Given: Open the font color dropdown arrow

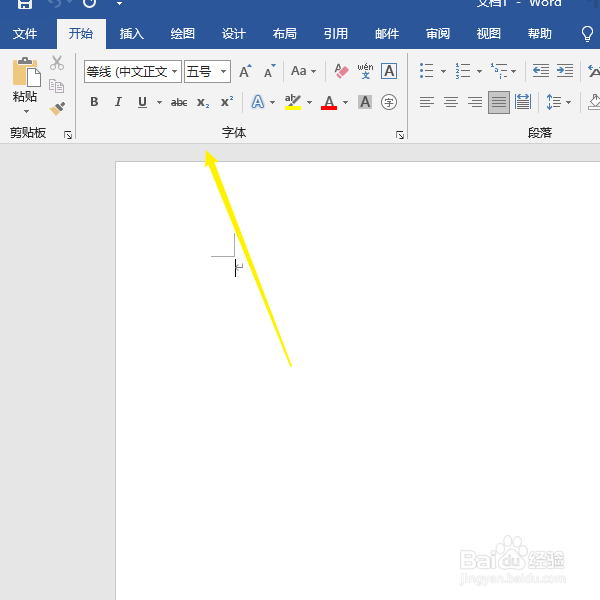Looking at the screenshot, I should click(x=346, y=102).
